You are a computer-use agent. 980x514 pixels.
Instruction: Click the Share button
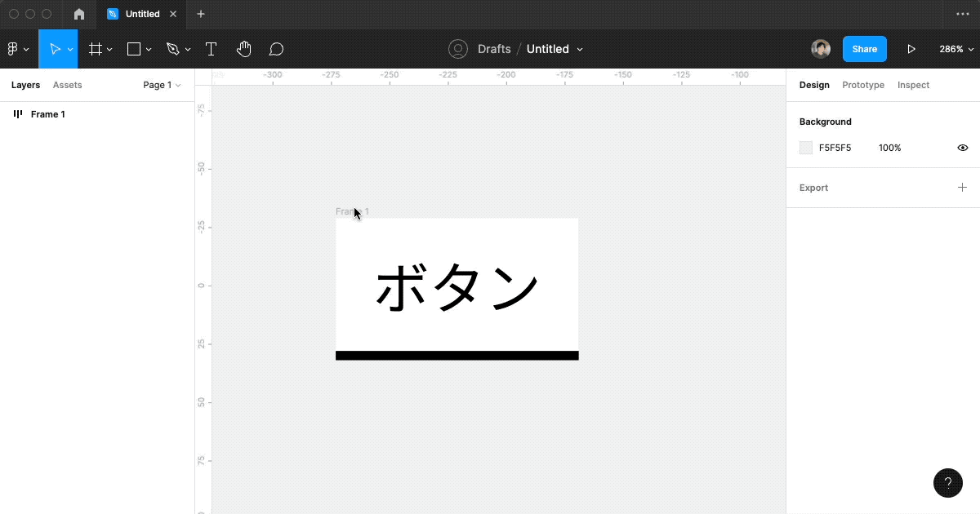(x=864, y=48)
